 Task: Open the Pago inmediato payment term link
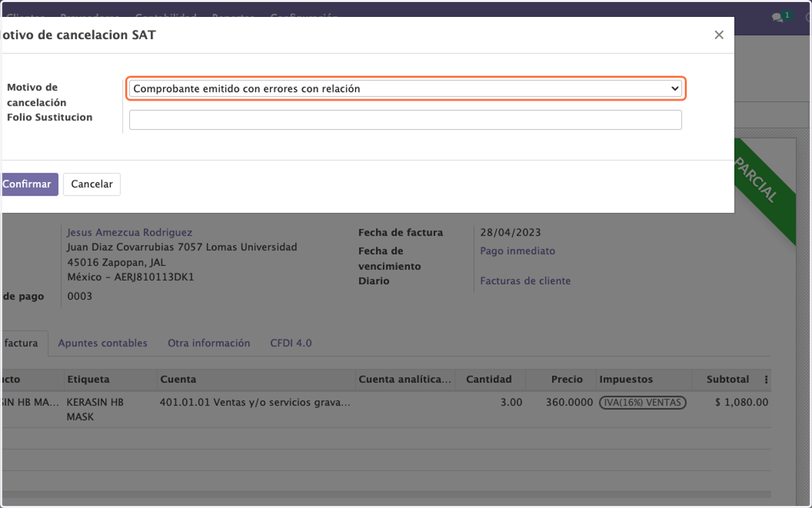[518, 251]
